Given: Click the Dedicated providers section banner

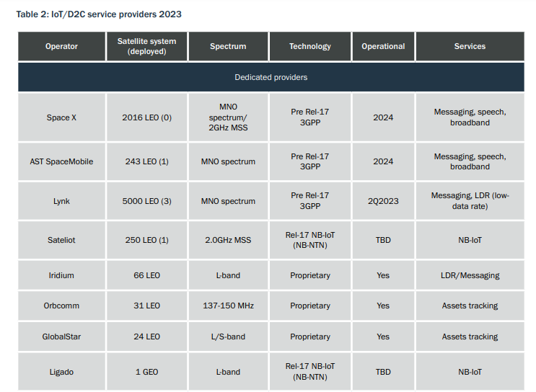Looking at the screenshot, I should [271, 77].
